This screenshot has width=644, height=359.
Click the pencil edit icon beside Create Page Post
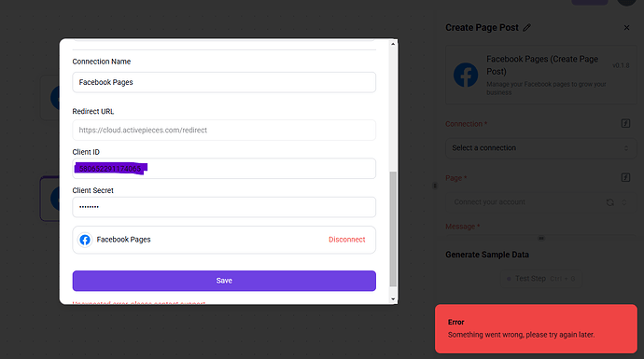pyautogui.click(x=527, y=27)
